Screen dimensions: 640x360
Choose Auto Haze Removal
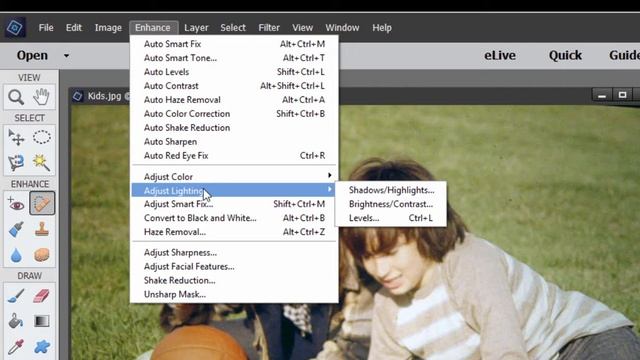234,100
